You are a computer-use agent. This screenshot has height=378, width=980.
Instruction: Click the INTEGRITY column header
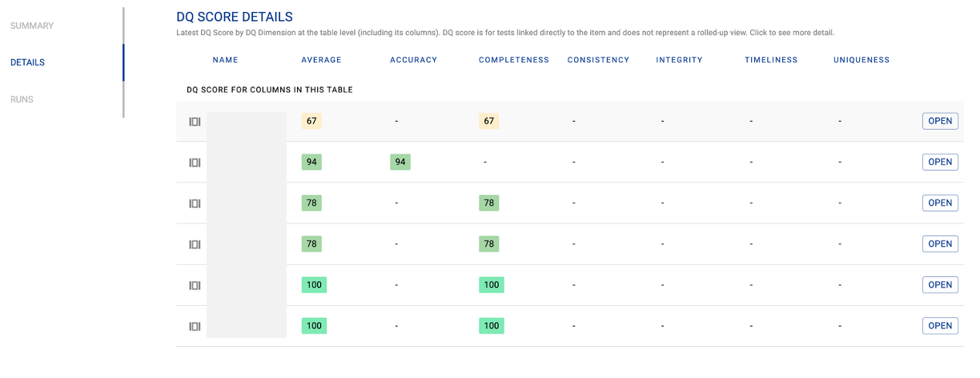coord(679,60)
